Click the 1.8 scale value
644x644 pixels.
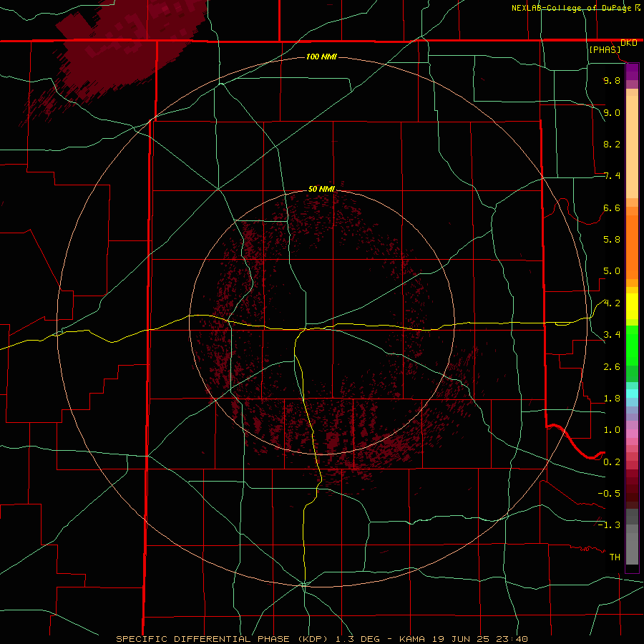612,399
